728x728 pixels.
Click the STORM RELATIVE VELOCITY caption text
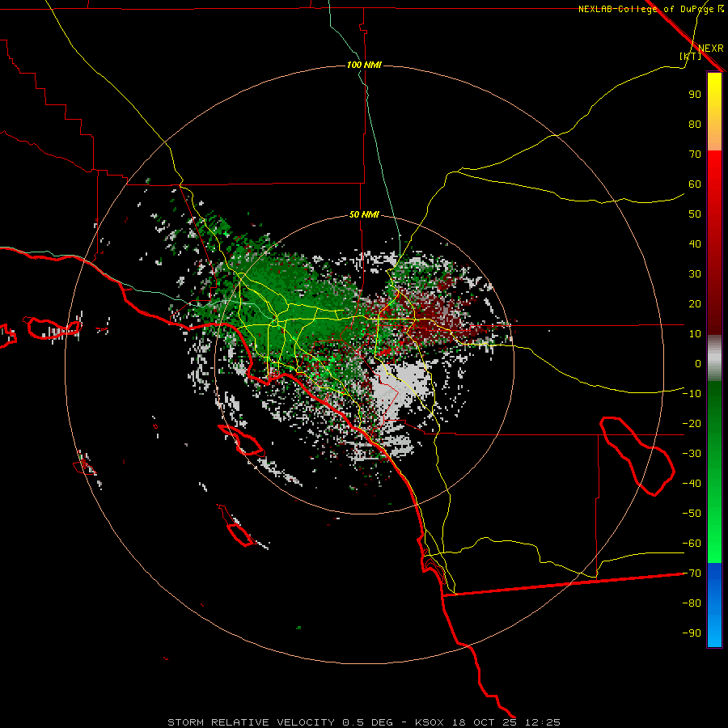click(251, 722)
